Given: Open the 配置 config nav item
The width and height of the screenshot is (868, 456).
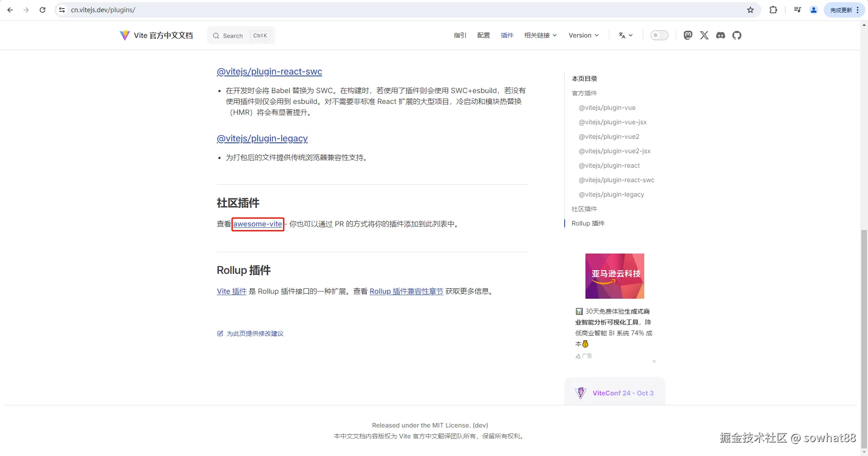Looking at the screenshot, I should [483, 35].
